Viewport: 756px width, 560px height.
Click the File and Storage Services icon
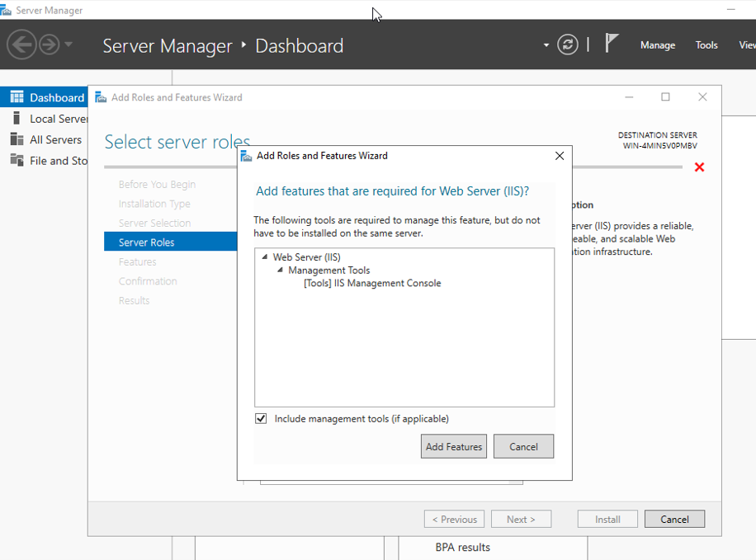tap(17, 160)
